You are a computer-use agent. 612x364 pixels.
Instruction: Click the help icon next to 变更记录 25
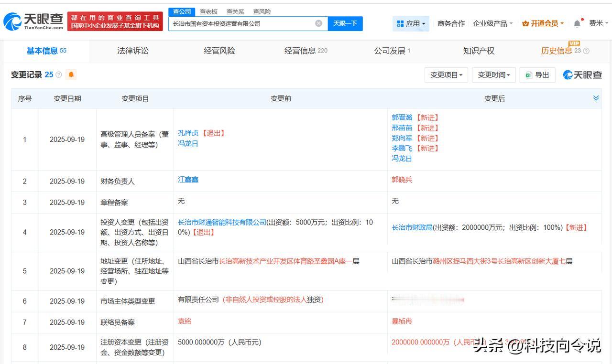pos(59,75)
